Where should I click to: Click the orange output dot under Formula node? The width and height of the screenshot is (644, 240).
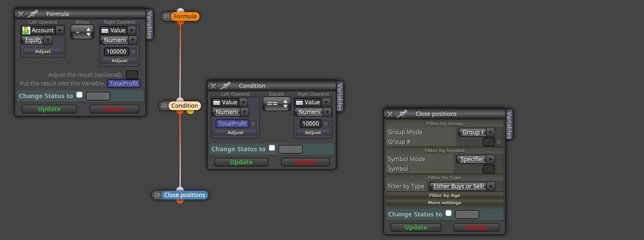(180, 22)
